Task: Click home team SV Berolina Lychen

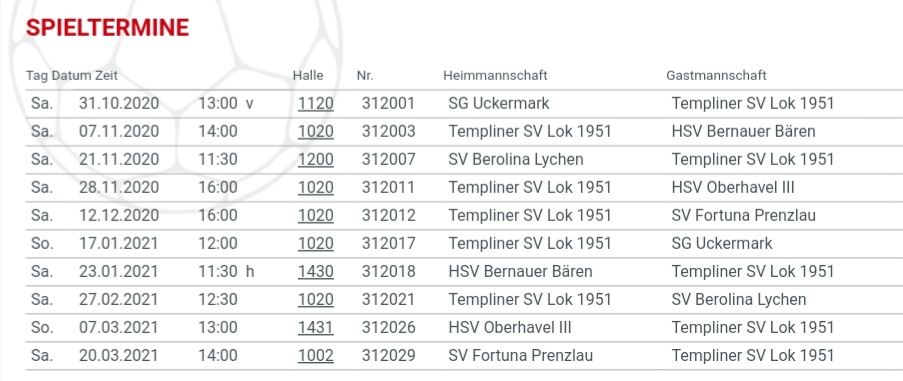Action: click(516, 159)
